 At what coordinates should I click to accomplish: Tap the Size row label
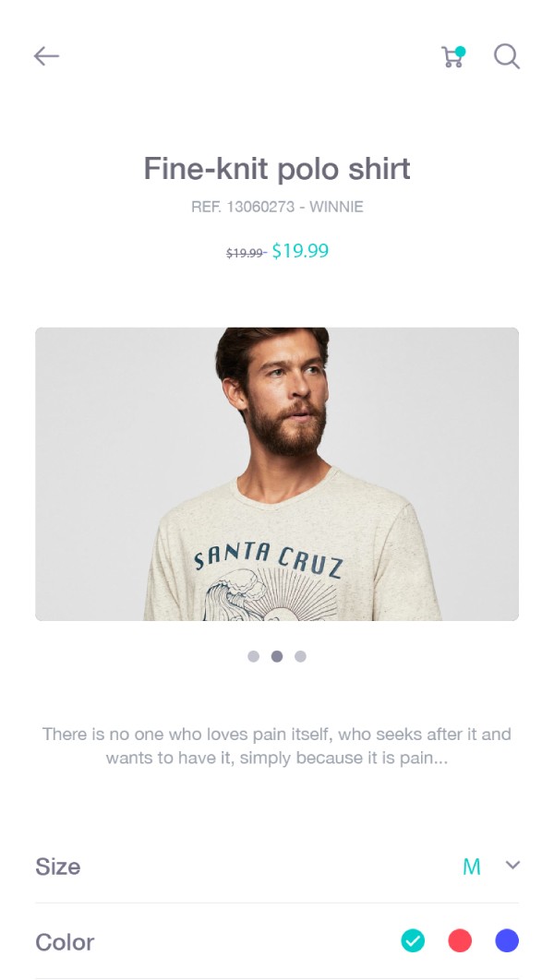58,866
